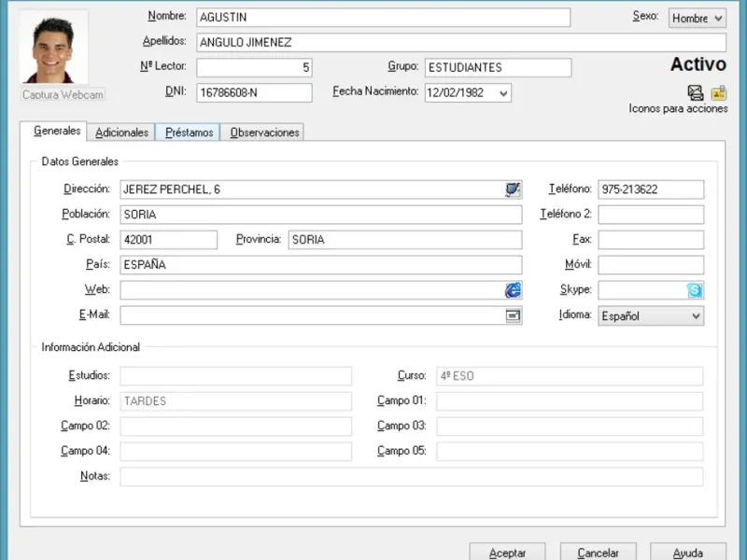
Task: Click the Captura Webcam button
Action: [63, 94]
